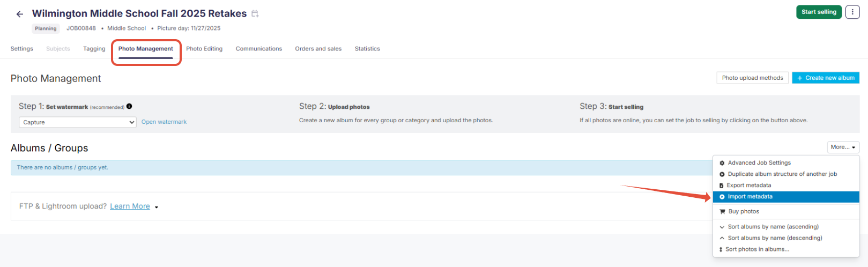Select Import metadata menu item
This screenshot has width=868, height=267.
786,197
